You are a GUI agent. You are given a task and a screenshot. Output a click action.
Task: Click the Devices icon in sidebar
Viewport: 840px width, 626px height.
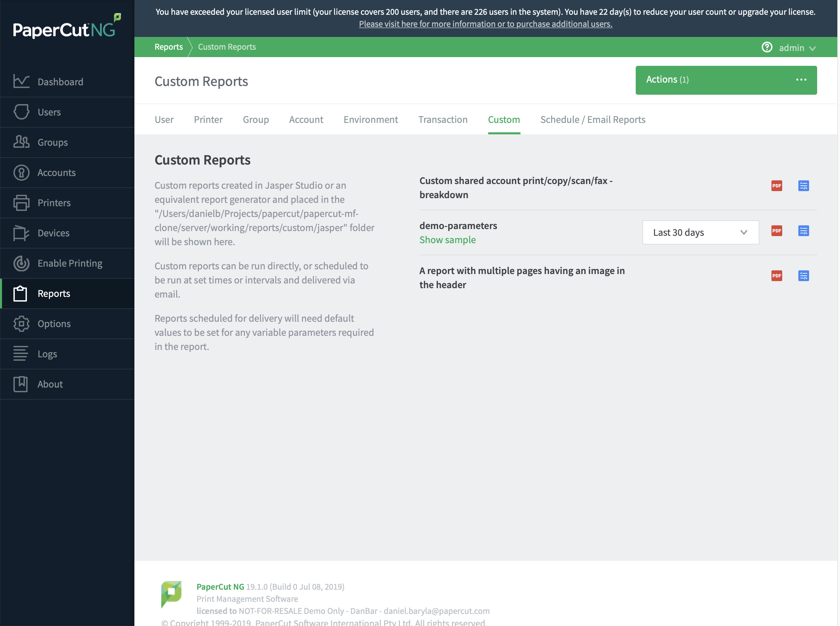(21, 233)
